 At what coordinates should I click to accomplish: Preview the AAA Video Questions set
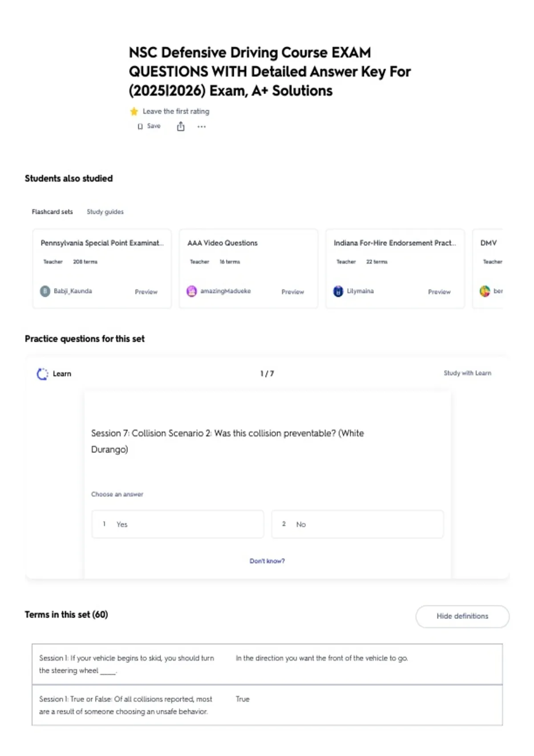pyautogui.click(x=293, y=292)
